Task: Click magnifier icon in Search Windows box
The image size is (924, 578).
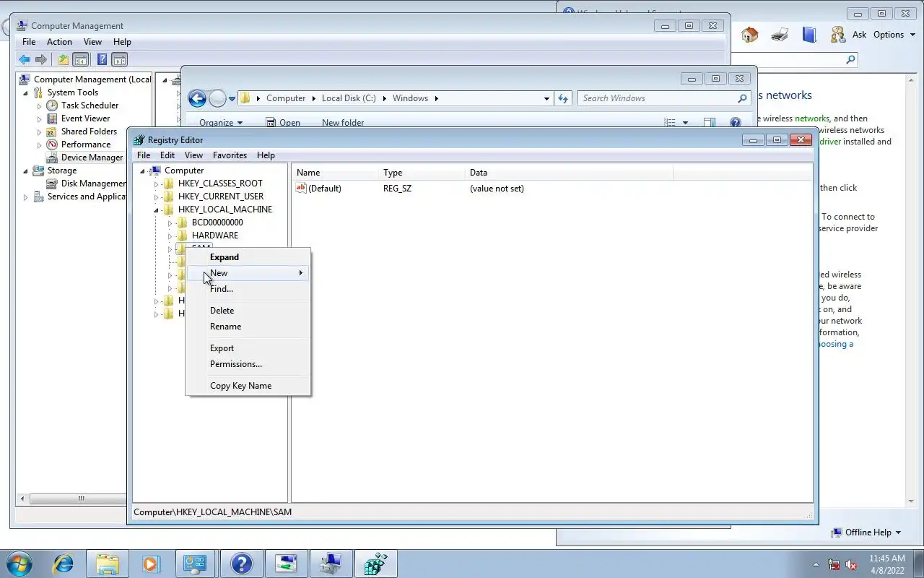Action: click(x=742, y=98)
